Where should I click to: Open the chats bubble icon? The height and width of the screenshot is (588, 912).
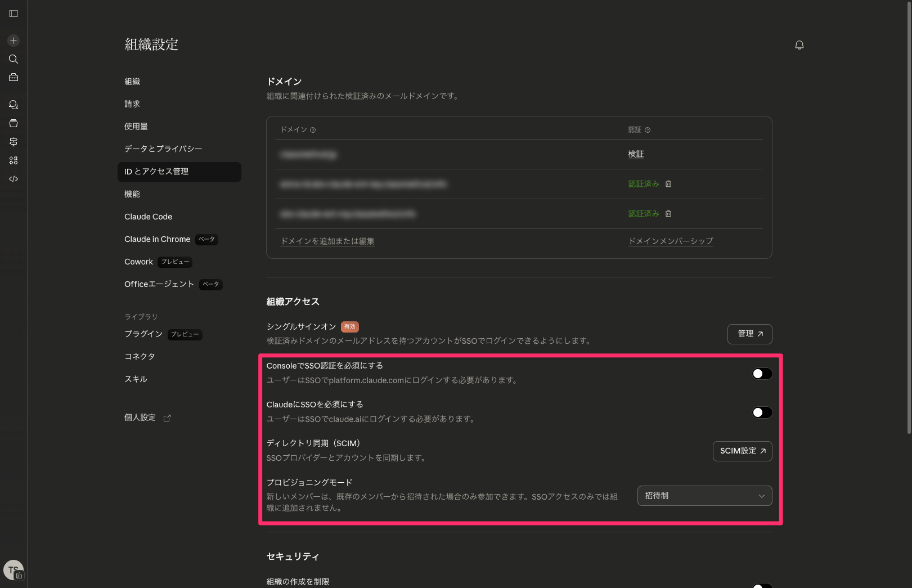(14, 105)
